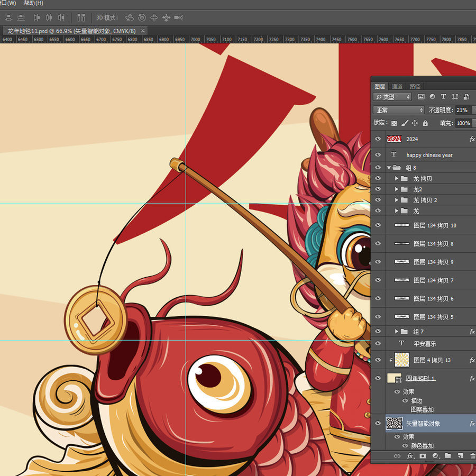This screenshot has width=476, height=476.
Task: Hide the happy chinese year layer
Action: [378, 154]
